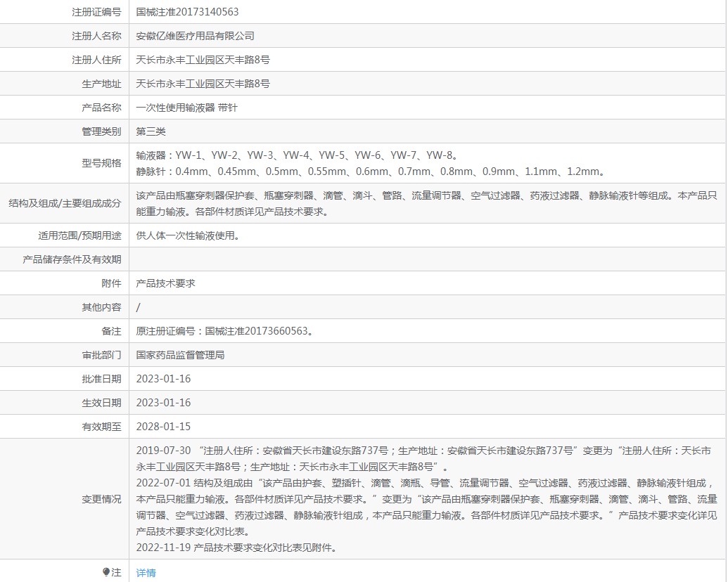The image size is (728, 582).
Task: Click the structure description starting 该产品由瓶塞穿刺器保护套
Action: click(426, 204)
